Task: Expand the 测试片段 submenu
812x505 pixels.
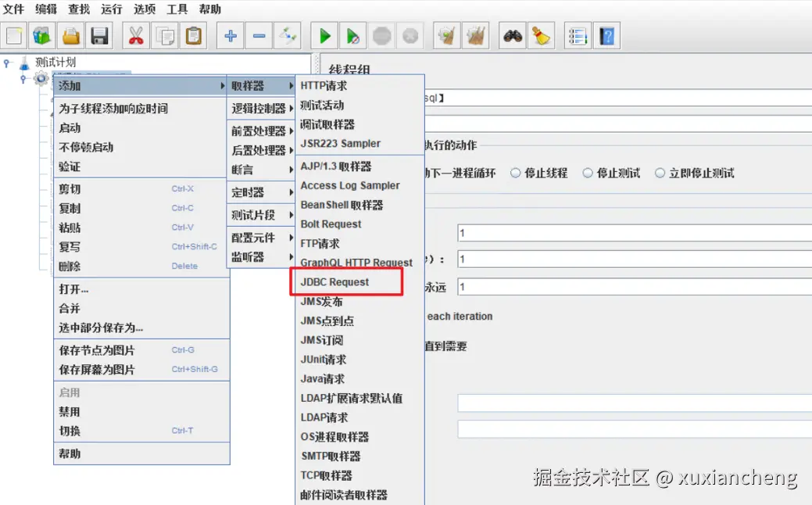Action: click(261, 215)
